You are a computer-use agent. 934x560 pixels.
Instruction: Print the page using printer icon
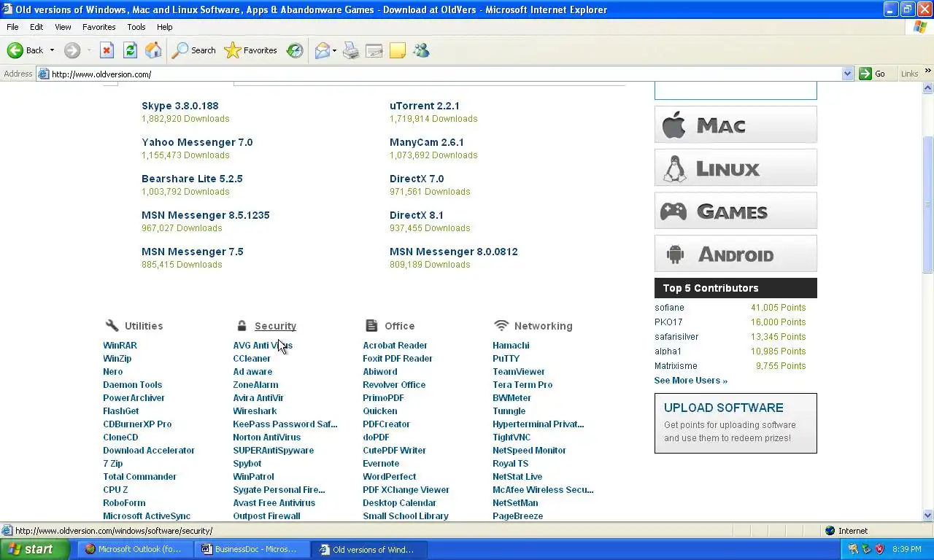point(351,50)
